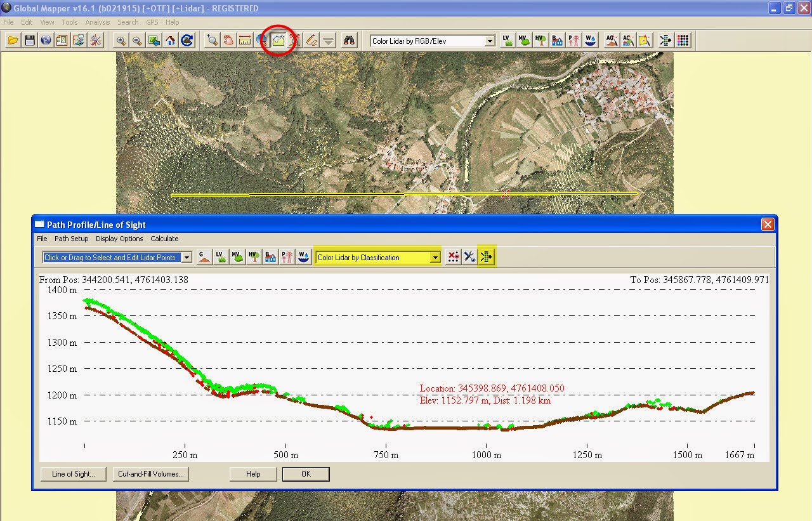
Task: Click the color palette grid toolbar icon
Action: (683, 39)
